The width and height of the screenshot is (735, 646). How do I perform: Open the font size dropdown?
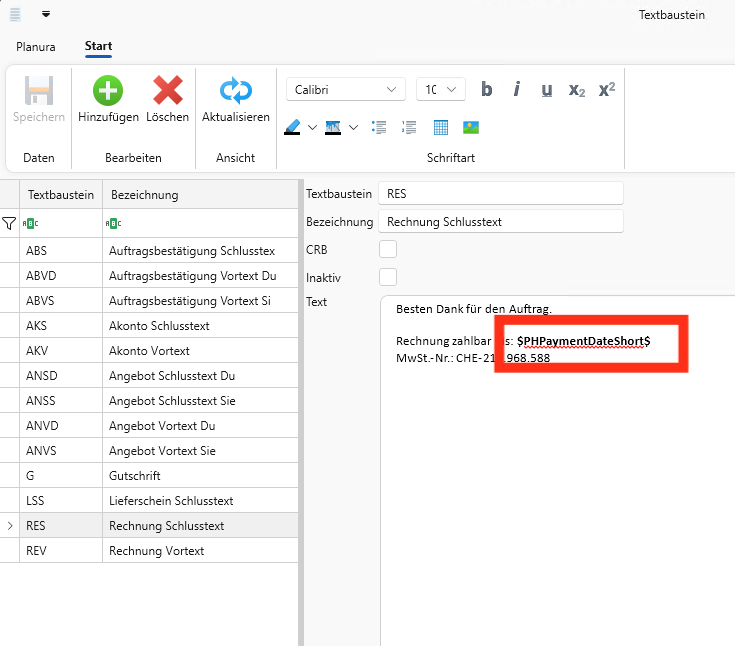click(441, 90)
